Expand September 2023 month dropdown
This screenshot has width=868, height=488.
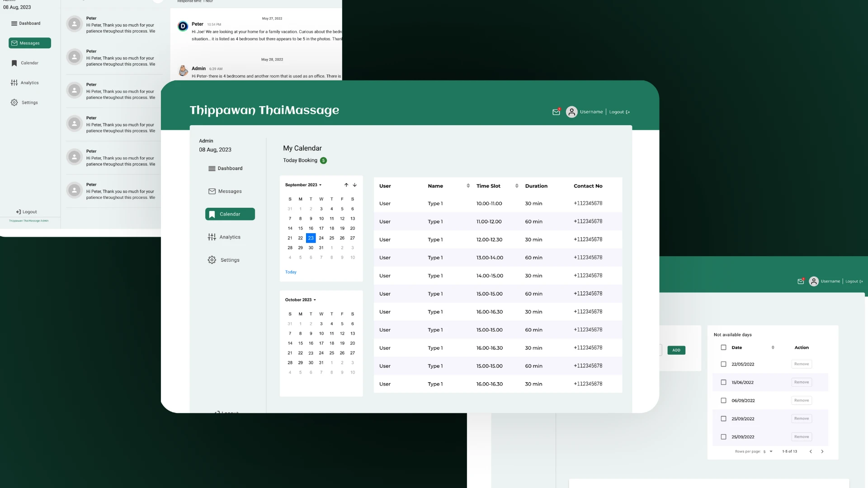coord(303,185)
